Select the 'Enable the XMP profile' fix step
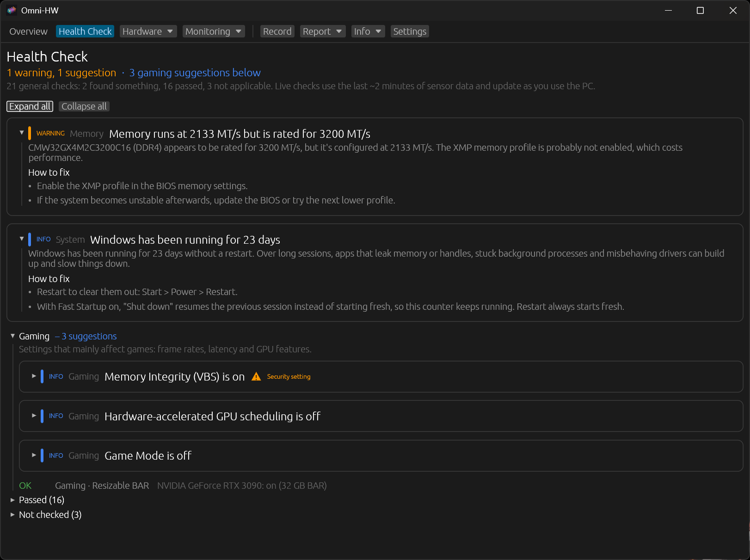This screenshot has height=560, width=750. (x=142, y=186)
